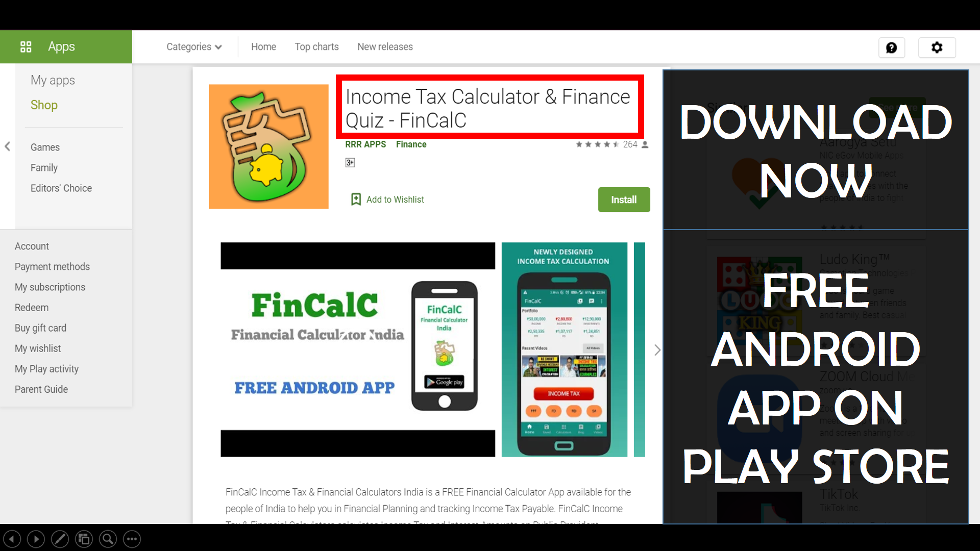The width and height of the screenshot is (980, 551).
Task: Click the Google Play settings gear icon
Action: 937,48
